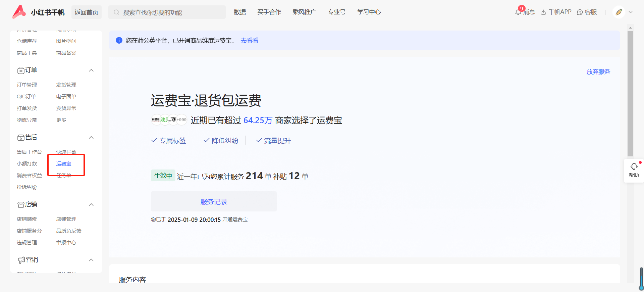This screenshot has height=292, width=644.
Task: Click the 去看看 link in banner
Action: click(250, 41)
